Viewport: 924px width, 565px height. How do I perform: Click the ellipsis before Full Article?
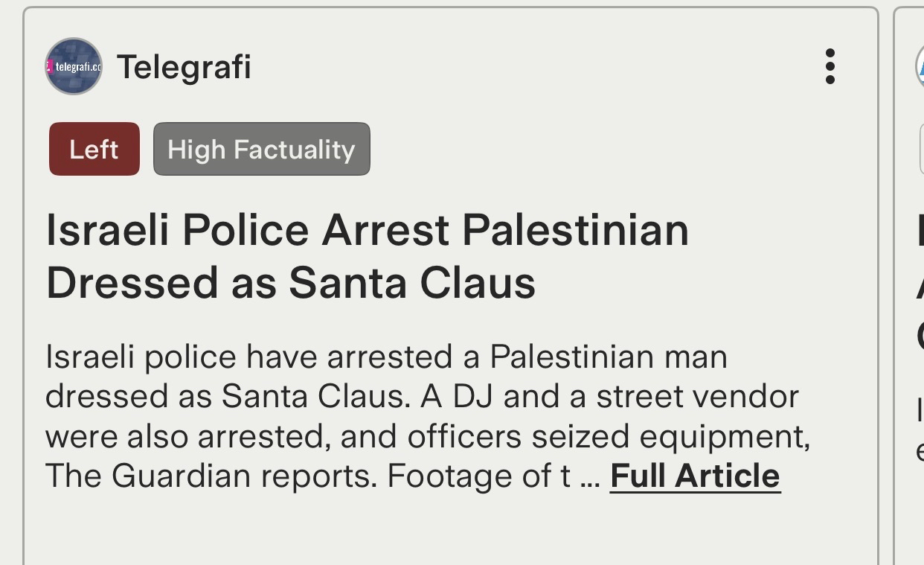coord(589,477)
